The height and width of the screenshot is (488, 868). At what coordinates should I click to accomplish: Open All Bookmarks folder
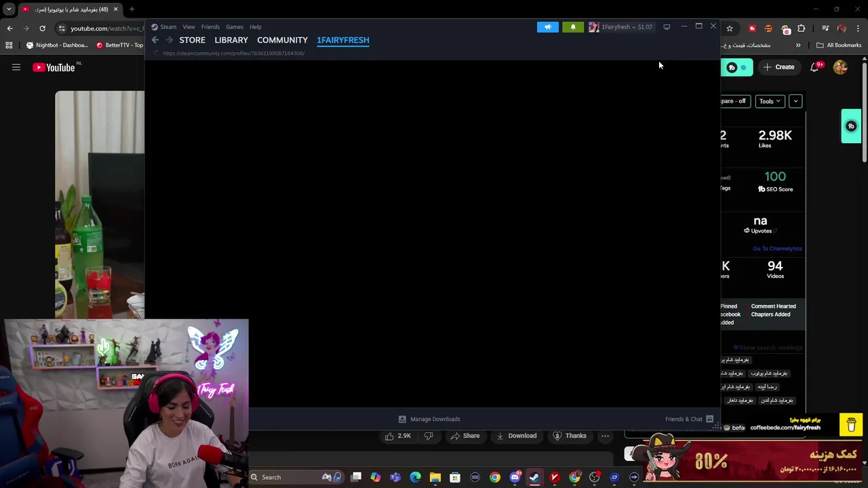click(x=839, y=45)
